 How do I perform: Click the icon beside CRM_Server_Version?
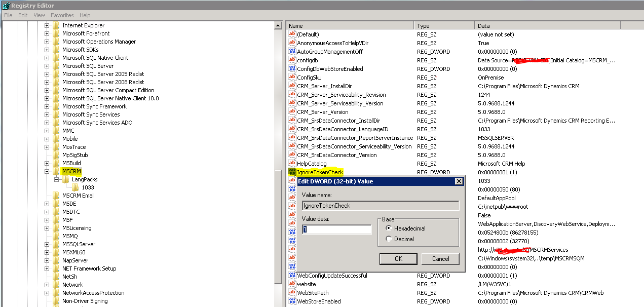292,112
